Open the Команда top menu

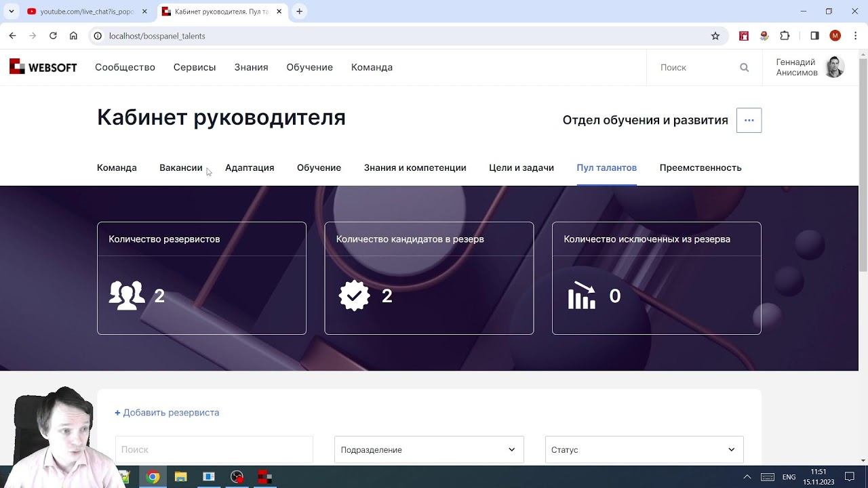pyautogui.click(x=372, y=67)
